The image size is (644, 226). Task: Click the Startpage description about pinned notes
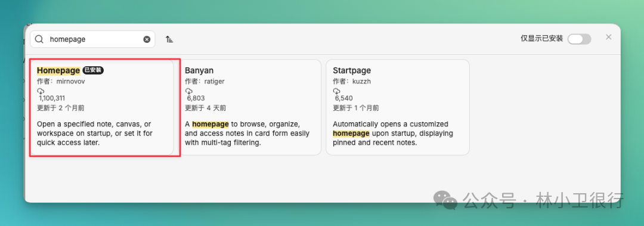pos(392,134)
